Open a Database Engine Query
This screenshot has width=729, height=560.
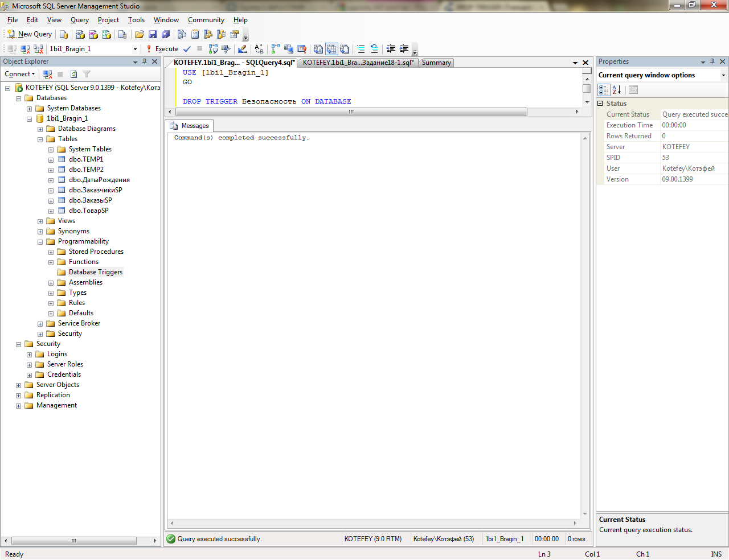click(64, 34)
